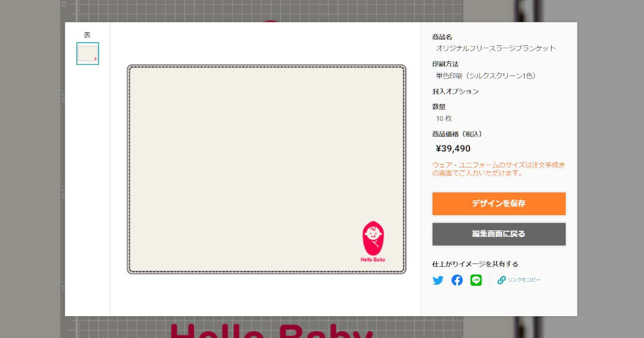The width and height of the screenshot is (644, 338).
Task: Share the design on Twitter
Action: coord(438,280)
